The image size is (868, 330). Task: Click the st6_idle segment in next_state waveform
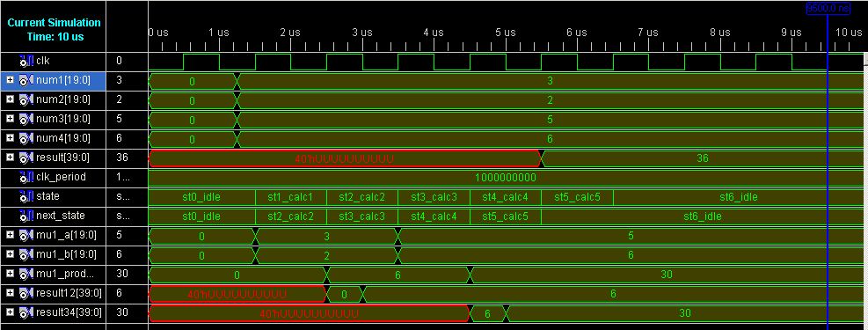coord(703,216)
